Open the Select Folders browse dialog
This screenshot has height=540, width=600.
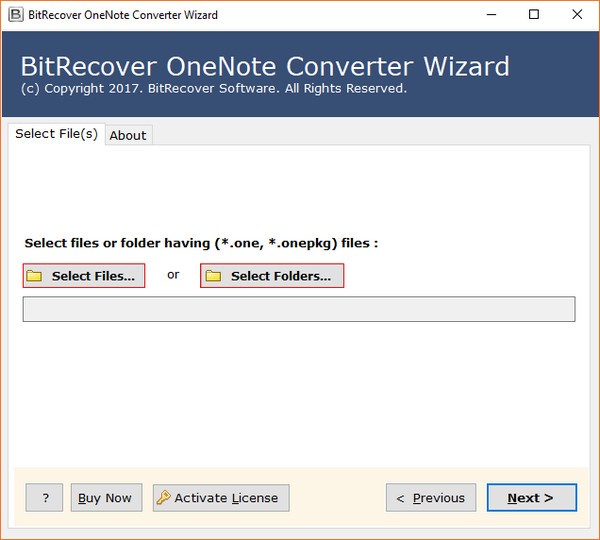pyautogui.click(x=272, y=276)
